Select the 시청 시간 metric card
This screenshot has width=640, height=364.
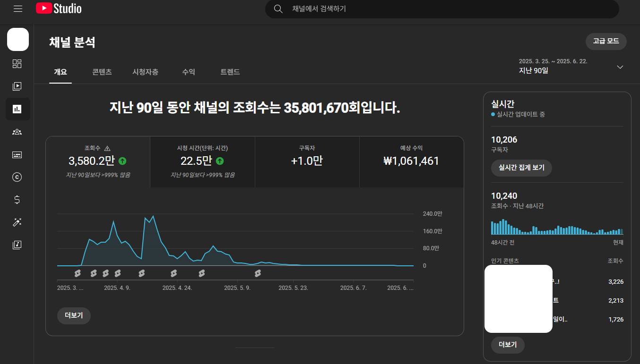(x=202, y=161)
